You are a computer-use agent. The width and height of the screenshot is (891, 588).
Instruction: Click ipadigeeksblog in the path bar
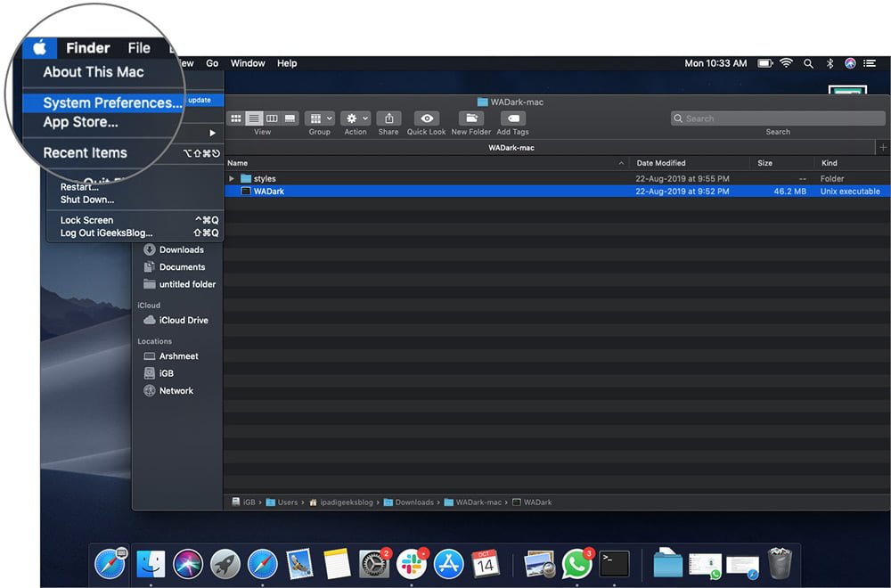click(341, 502)
